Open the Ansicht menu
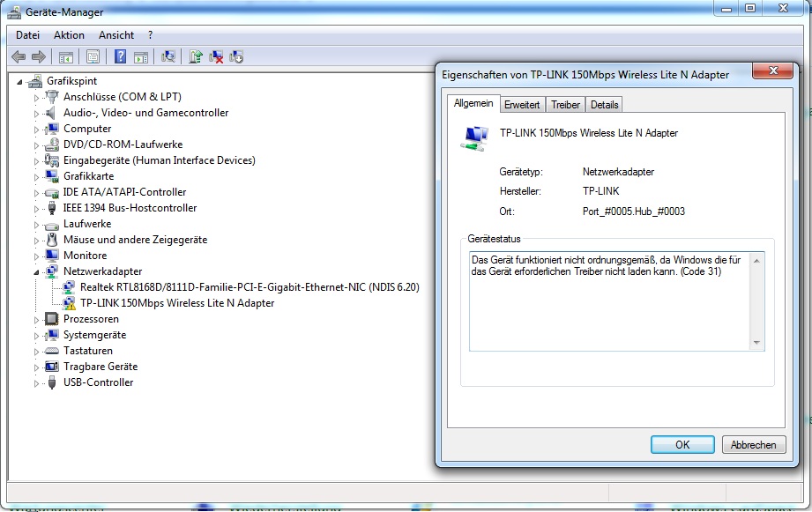Viewport: 812px width, 512px height. (x=116, y=35)
